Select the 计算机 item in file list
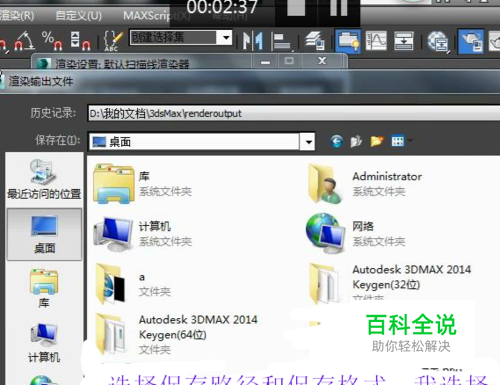This screenshot has width=500, height=385. pyautogui.click(x=143, y=233)
